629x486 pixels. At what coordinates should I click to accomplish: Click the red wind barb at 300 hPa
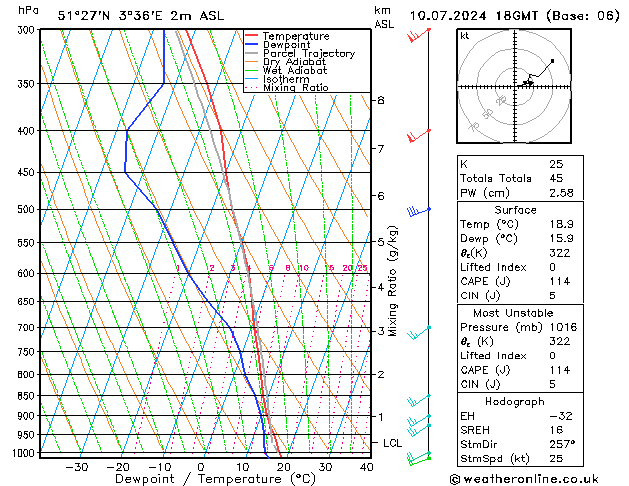coord(418,35)
